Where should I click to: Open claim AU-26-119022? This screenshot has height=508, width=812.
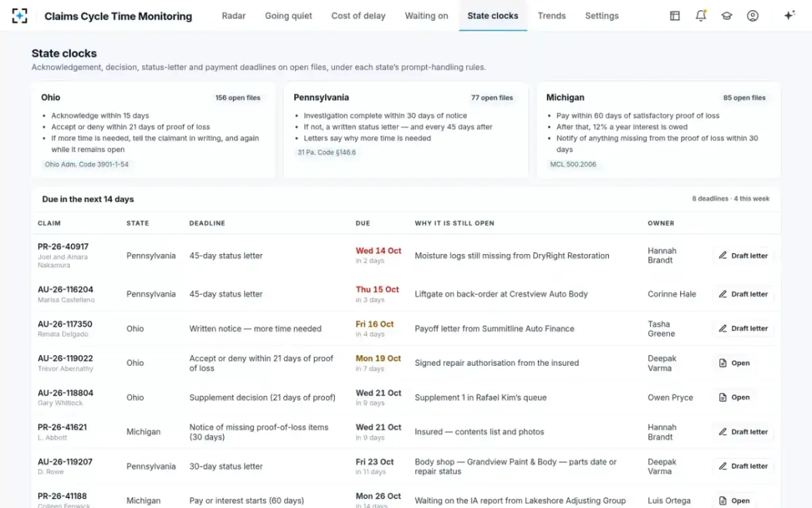point(734,363)
